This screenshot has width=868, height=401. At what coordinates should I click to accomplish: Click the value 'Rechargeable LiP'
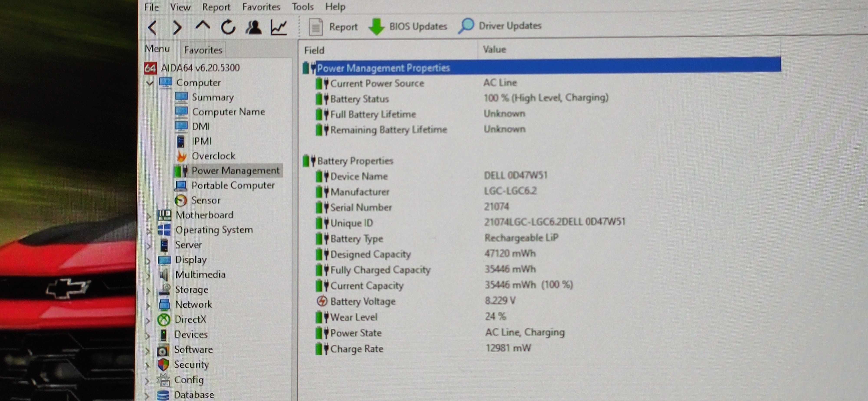[521, 238]
